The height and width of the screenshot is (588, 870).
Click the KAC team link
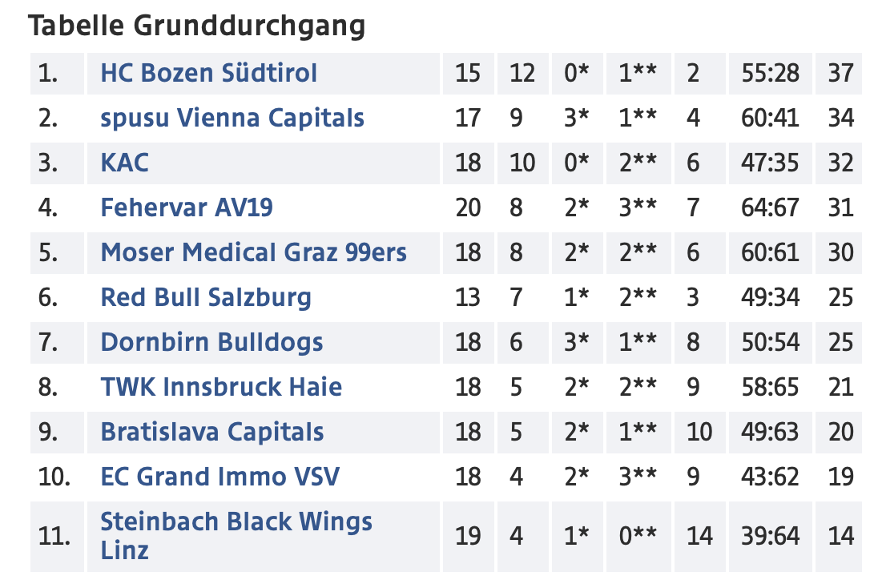[x=124, y=163]
